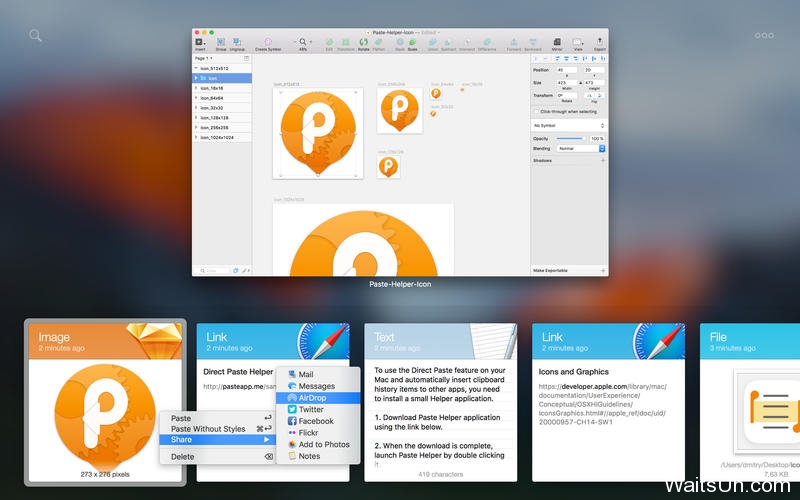Share via AirDrop
The width and height of the screenshot is (800, 500).
(x=318, y=398)
